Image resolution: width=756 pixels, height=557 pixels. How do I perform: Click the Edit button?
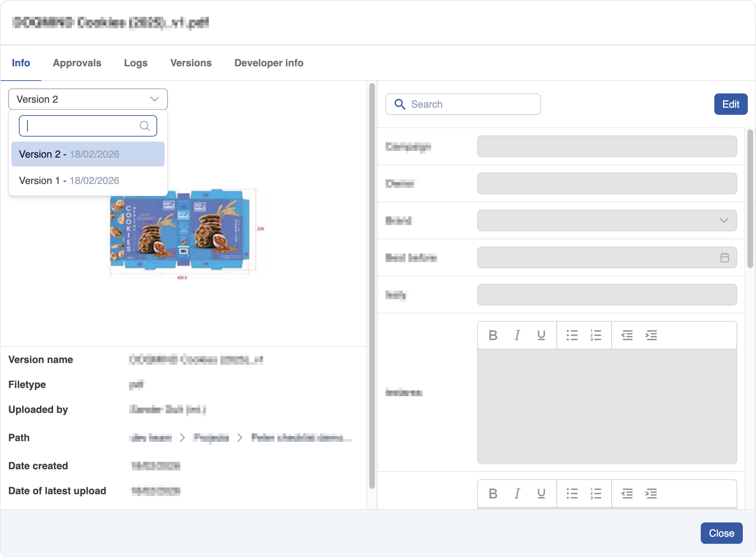(x=731, y=104)
